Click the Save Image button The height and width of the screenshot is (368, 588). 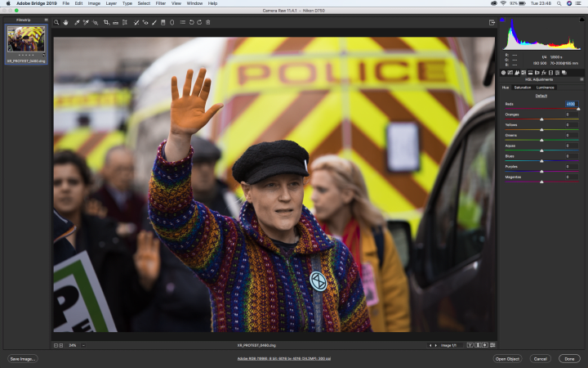[23, 359]
